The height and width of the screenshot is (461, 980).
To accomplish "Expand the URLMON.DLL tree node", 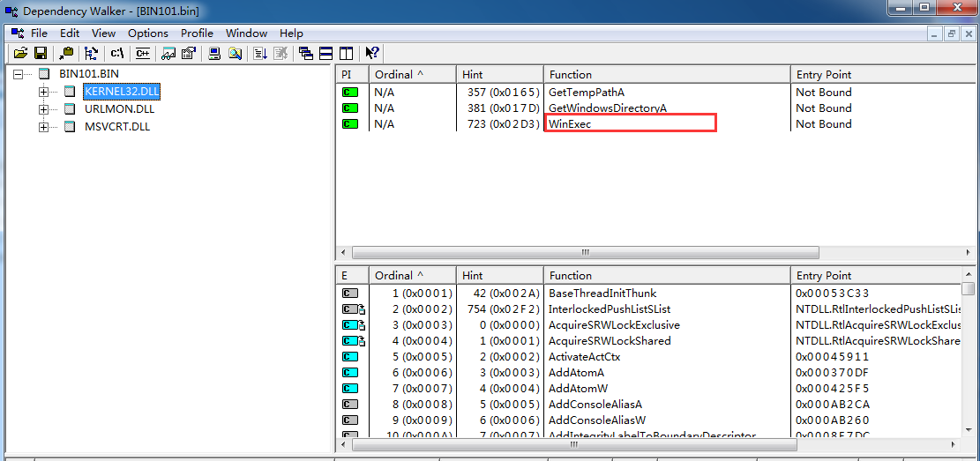I will point(43,109).
